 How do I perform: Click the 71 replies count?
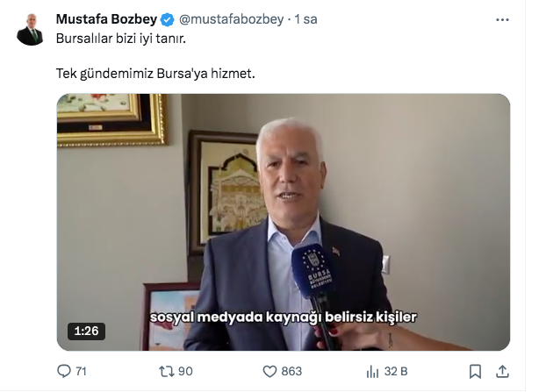81,372
